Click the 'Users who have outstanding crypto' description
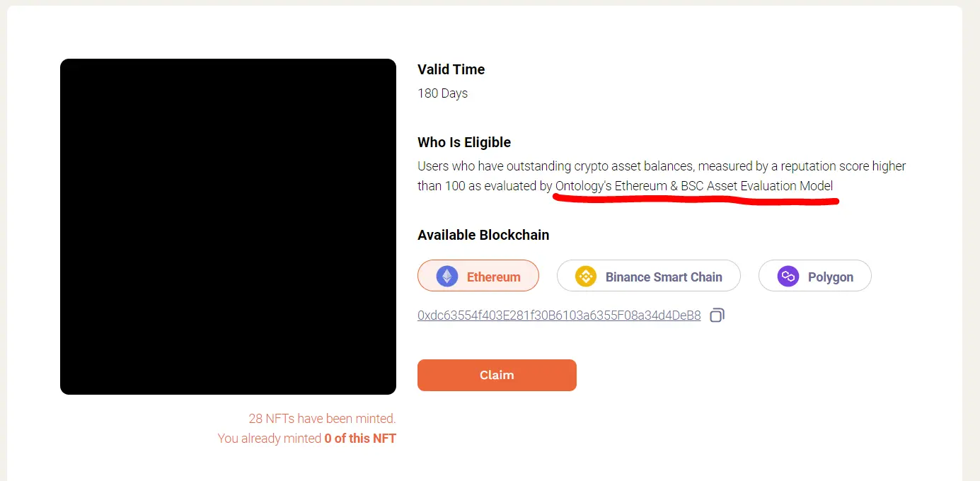The width and height of the screenshot is (980, 481). click(662, 176)
